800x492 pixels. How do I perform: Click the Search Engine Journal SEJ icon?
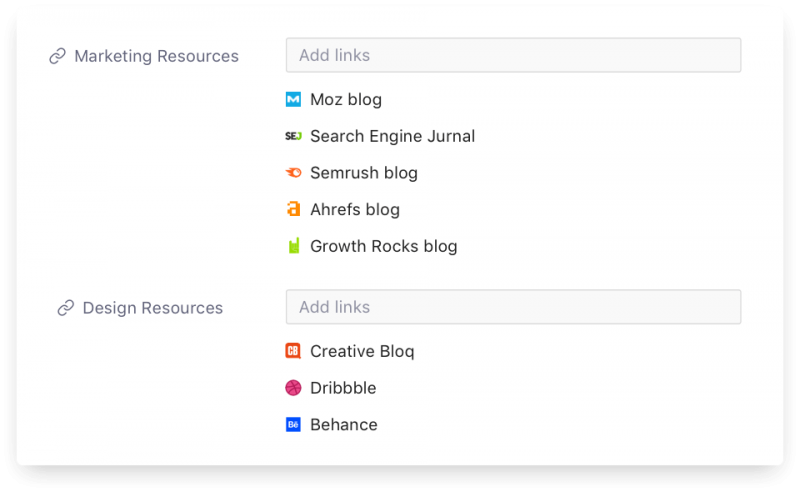(x=293, y=136)
